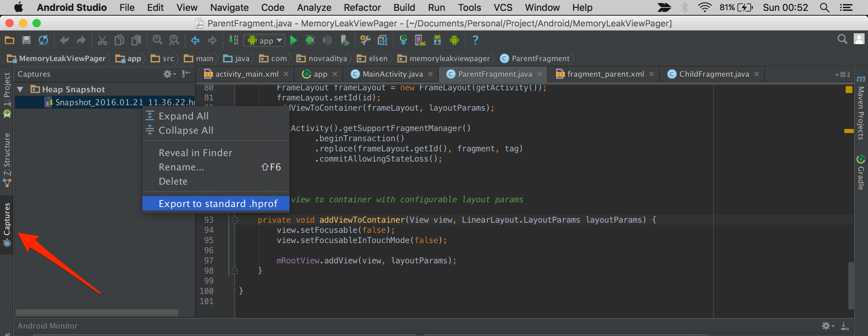Toggle the 1: Project tool window
Viewport: 868px width, 336px height.
point(7,95)
